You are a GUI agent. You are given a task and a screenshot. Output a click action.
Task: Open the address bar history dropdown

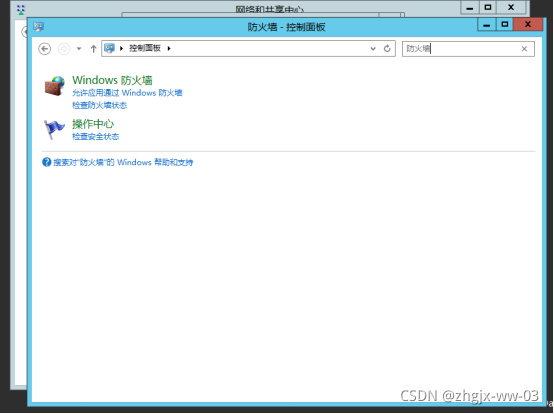tap(373, 49)
